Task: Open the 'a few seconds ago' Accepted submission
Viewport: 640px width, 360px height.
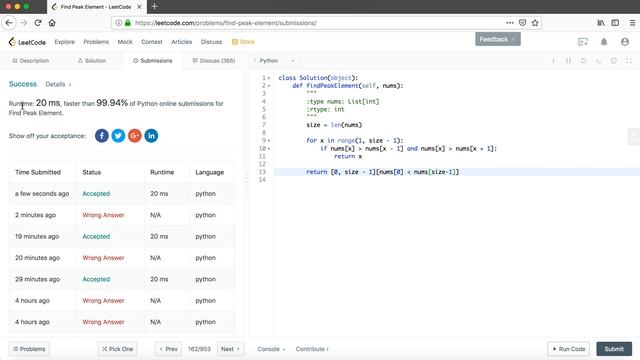Action: pyautogui.click(x=96, y=193)
